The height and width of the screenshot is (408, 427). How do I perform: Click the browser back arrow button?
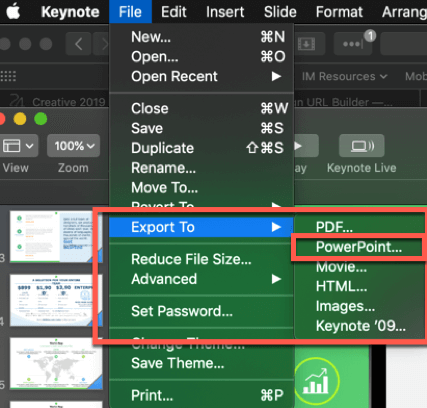tap(78, 44)
